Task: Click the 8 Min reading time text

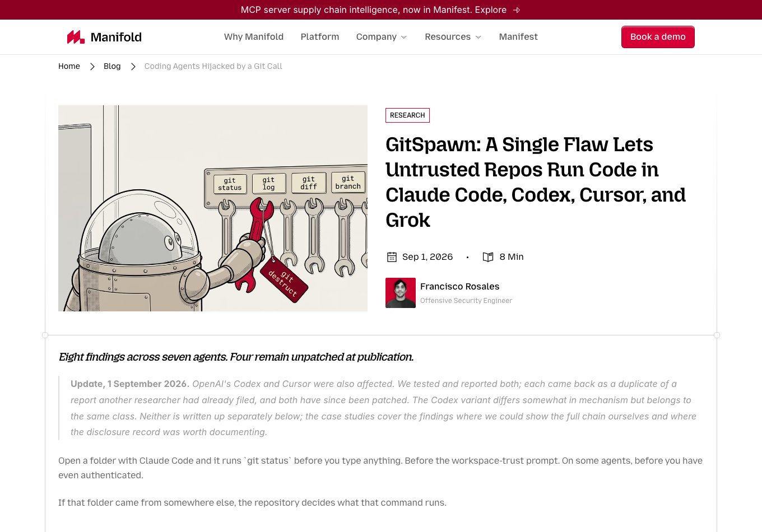Action: click(x=512, y=257)
